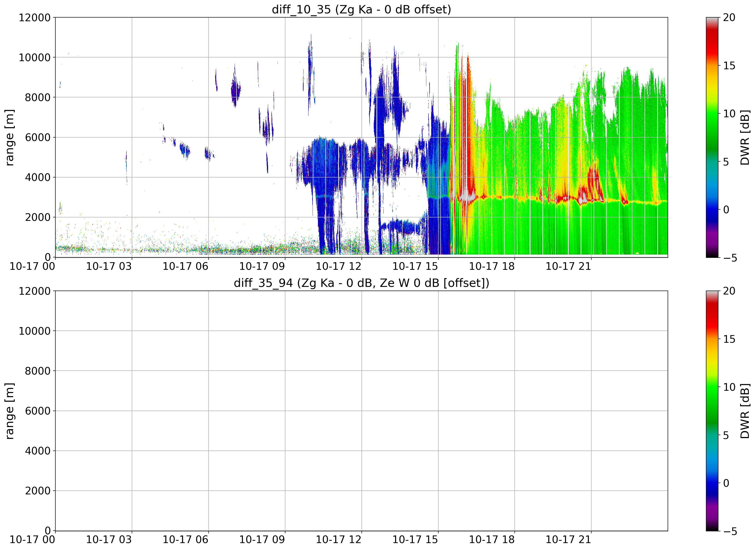Click the title 'diff_35_94 (Zg Ka - 0 dB, Ze W 0 dB [offset])'

(361, 283)
